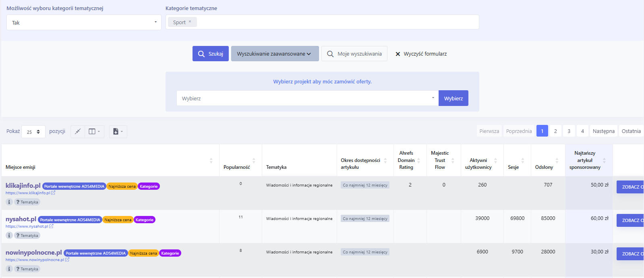This screenshot has height=278, width=644.
Task: Open https://www.nysahot.pl external link
Action: 29,226
